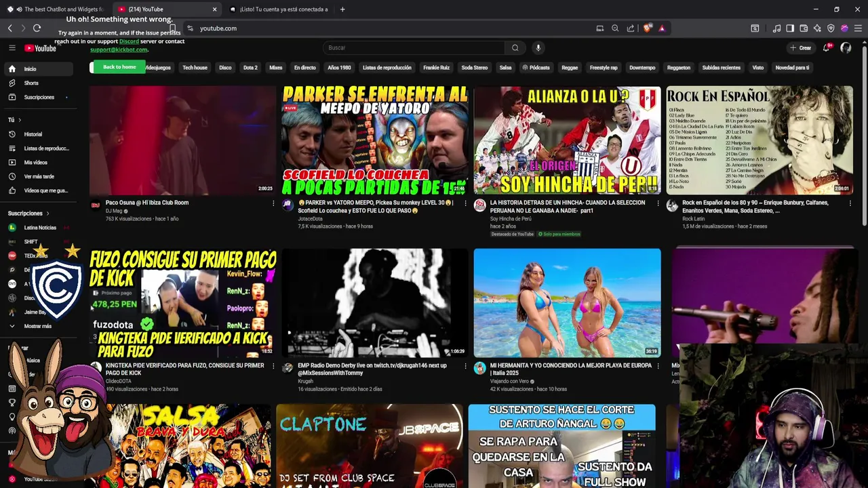868x488 pixels.
Task: Close the YouTube browser tab
Action: [x=214, y=9]
